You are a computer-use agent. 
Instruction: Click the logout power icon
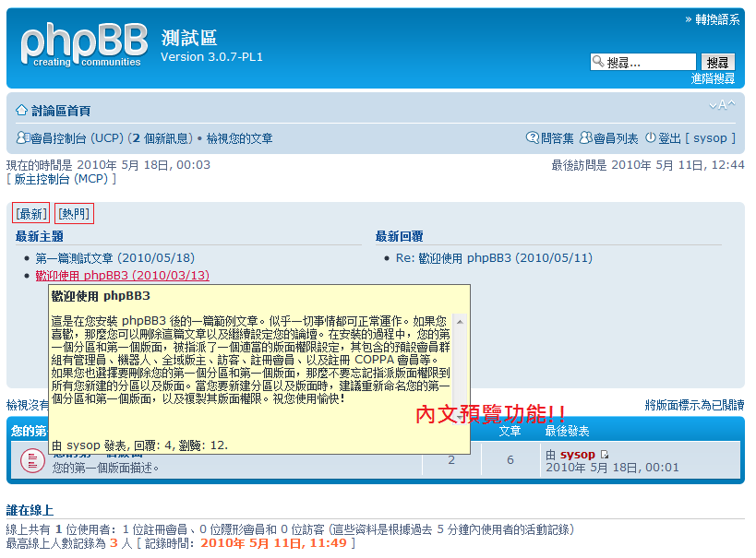tap(650, 138)
